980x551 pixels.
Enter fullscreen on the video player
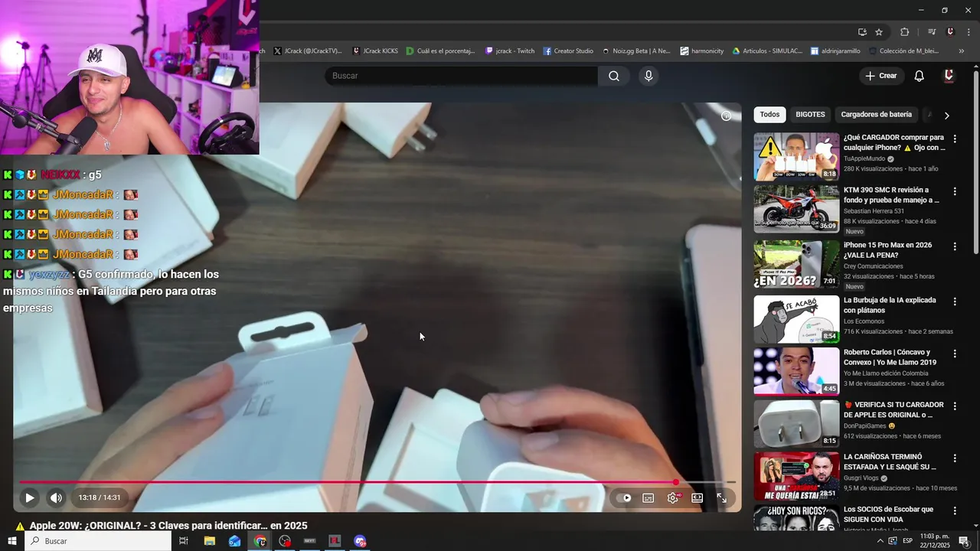tap(721, 497)
